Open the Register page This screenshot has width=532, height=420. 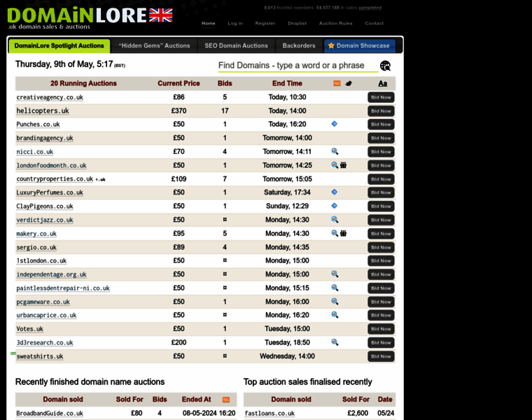click(265, 23)
